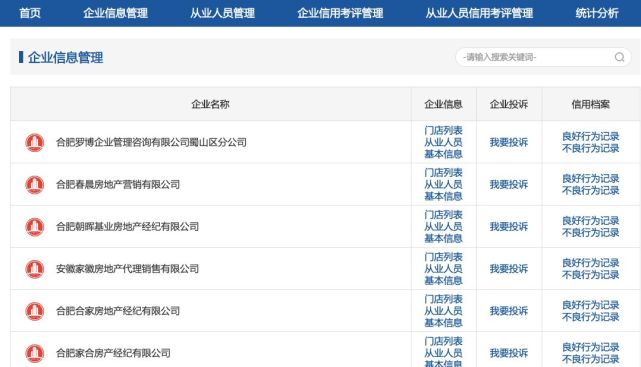Click the red logo of 合肥罗博企业管理咨询有限公司蜀山区分公司
Screen dimensions: 641x367
point(35,142)
